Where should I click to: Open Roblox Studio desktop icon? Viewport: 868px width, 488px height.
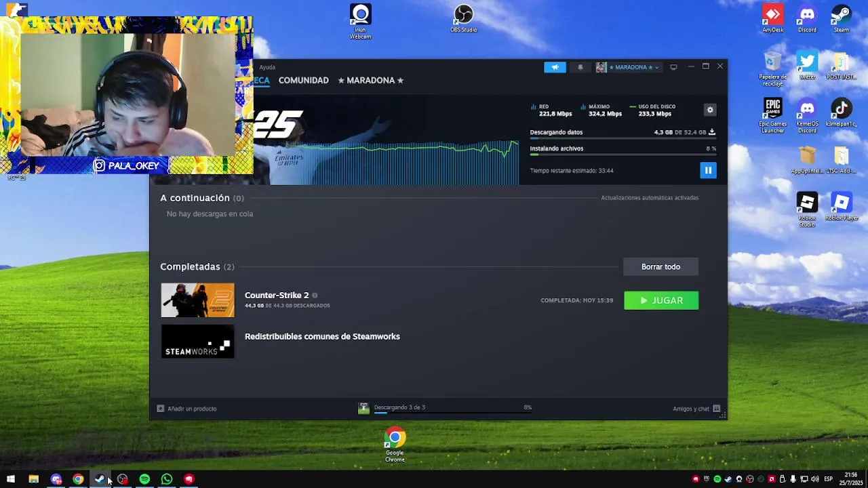(x=807, y=209)
